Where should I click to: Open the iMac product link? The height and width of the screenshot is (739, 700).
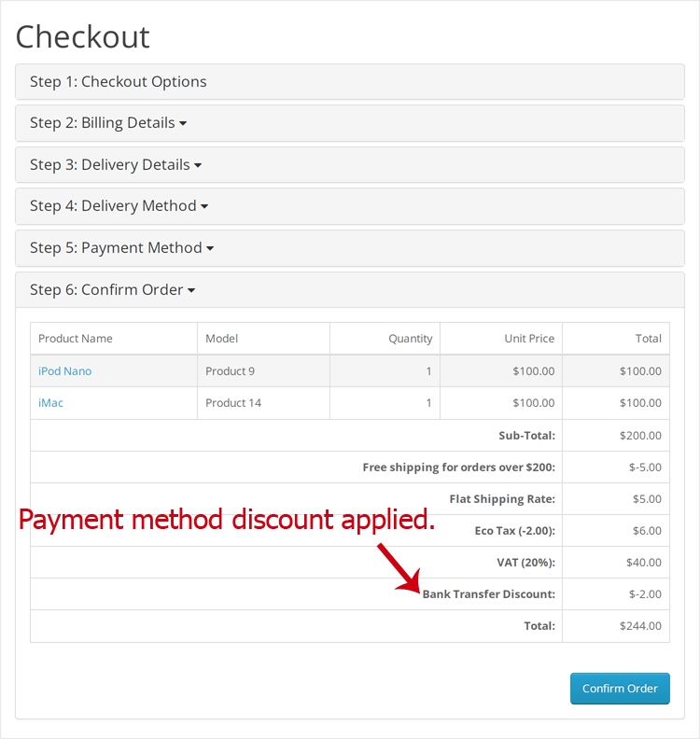pos(51,403)
